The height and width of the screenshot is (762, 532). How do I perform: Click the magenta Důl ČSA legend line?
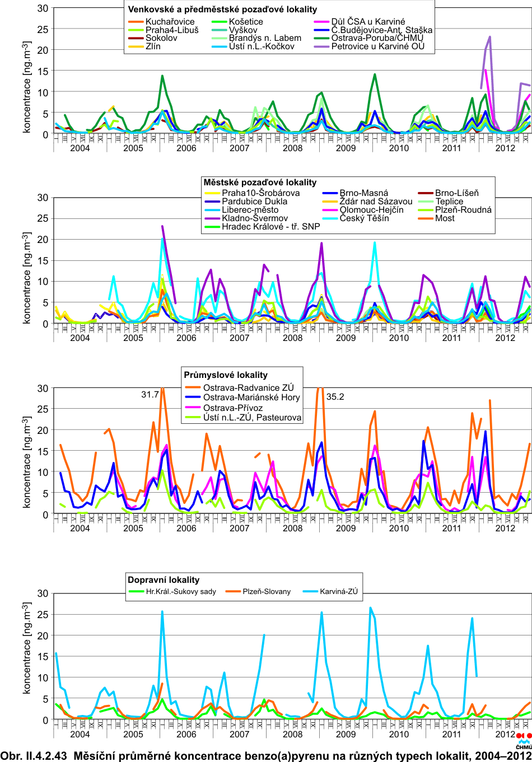click(x=321, y=22)
